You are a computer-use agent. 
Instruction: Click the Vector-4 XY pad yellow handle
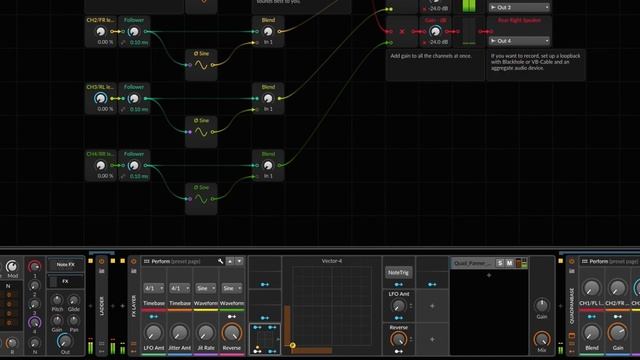tap(293, 345)
